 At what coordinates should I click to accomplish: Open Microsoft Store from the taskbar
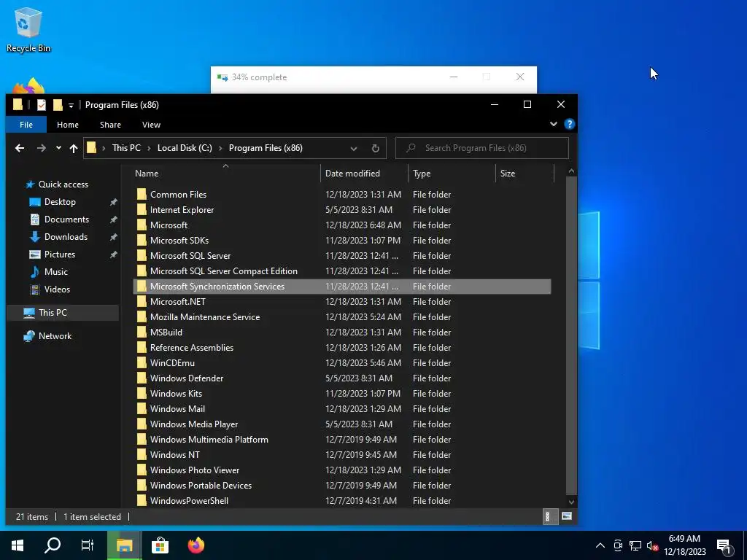point(160,545)
